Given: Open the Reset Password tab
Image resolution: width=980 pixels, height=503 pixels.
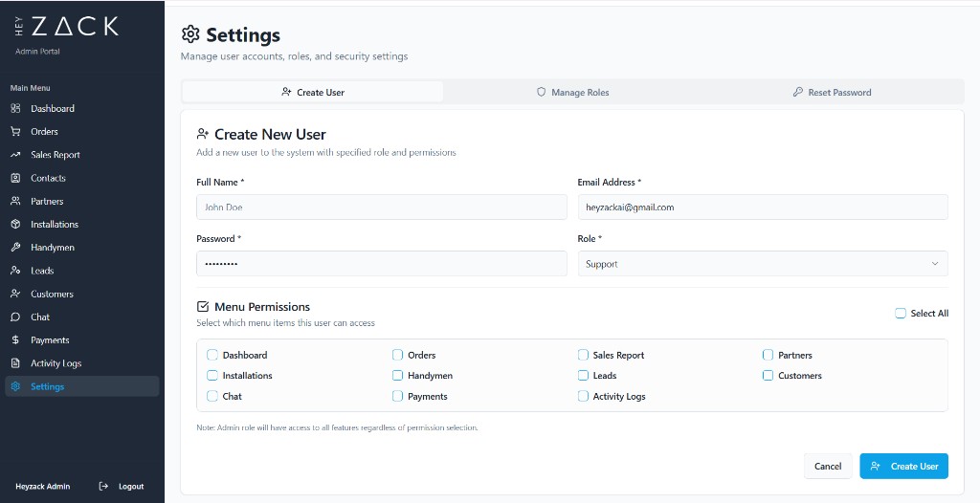Looking at the screenshot, I should pos(833,92).
